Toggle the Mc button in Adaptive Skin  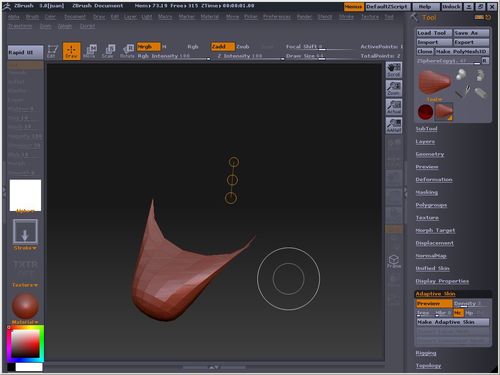point(458,313)
